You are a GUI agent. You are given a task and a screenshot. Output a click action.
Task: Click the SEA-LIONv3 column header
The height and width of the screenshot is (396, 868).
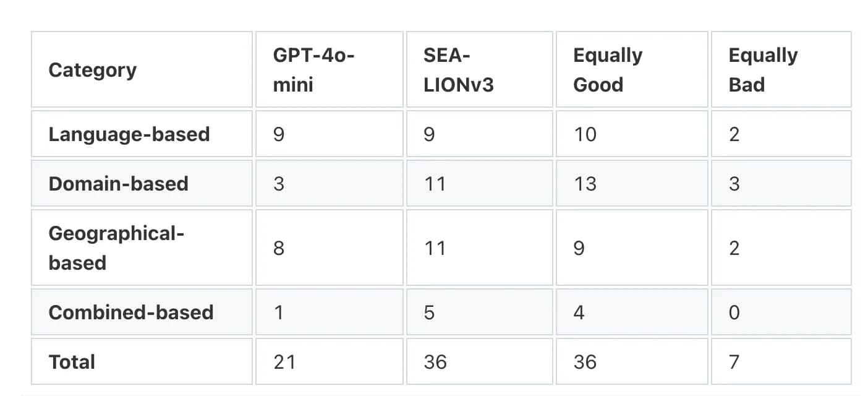pos(458,70)
